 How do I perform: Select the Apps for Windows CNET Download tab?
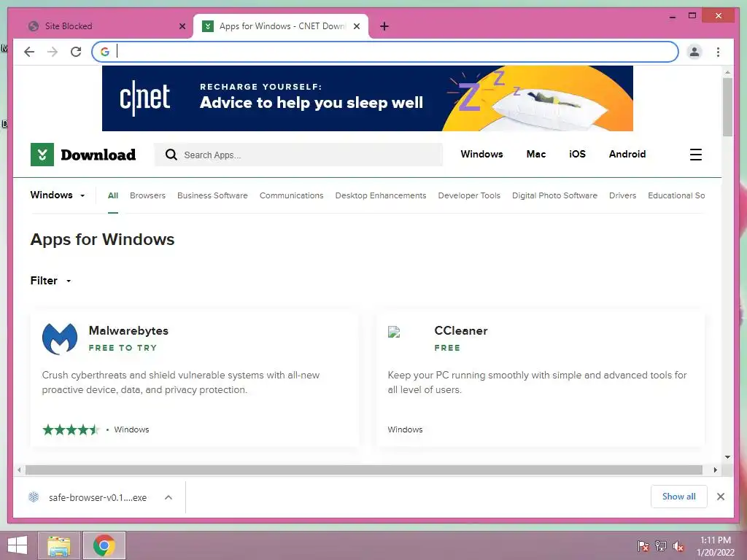coord(281,26)
